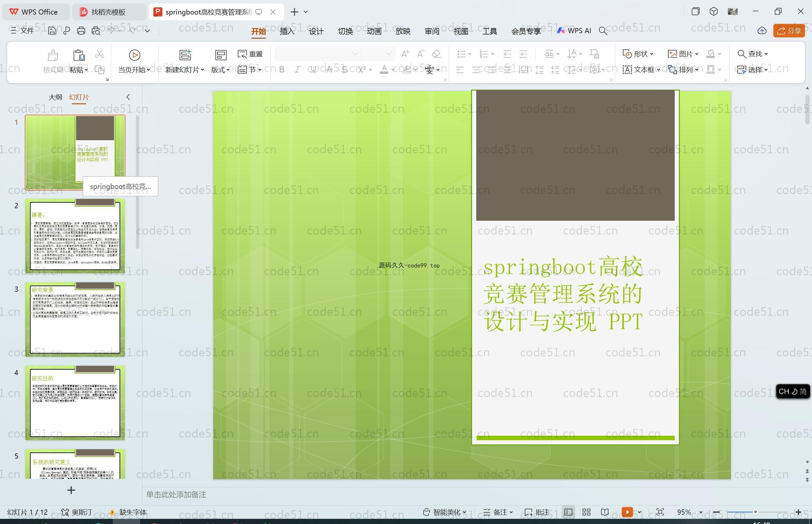The width and height of the screenshot is (812, 524).
Task: Open the Transitions (切换) ribbon tab
Action: click(345, 31)
